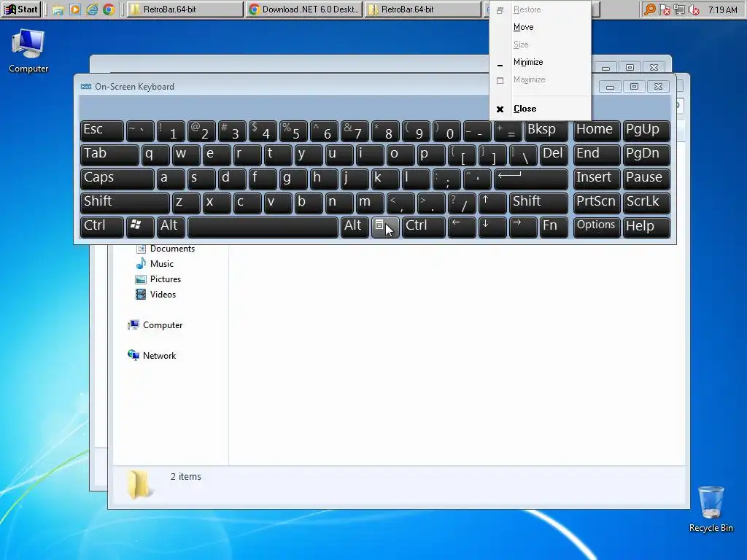Tap the spacebar key
The image size is (747, 560).
click(263, 227)
